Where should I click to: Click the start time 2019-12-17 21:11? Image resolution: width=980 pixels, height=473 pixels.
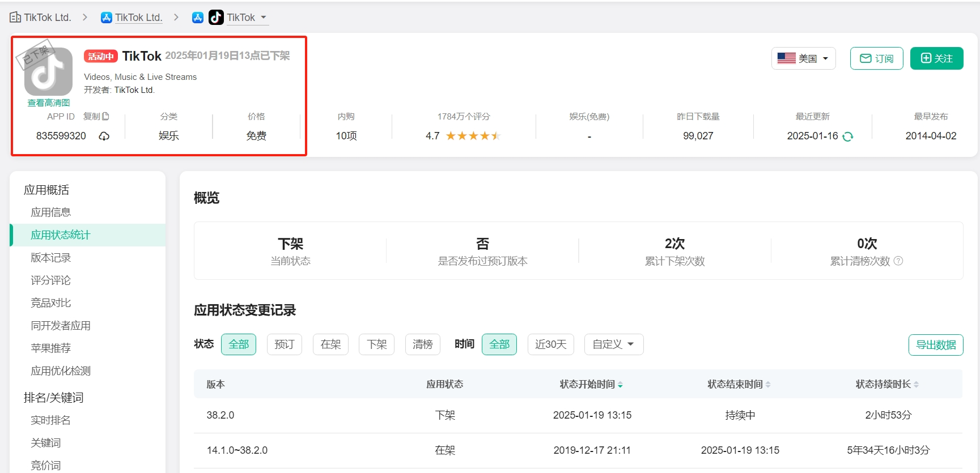[592, 450]
